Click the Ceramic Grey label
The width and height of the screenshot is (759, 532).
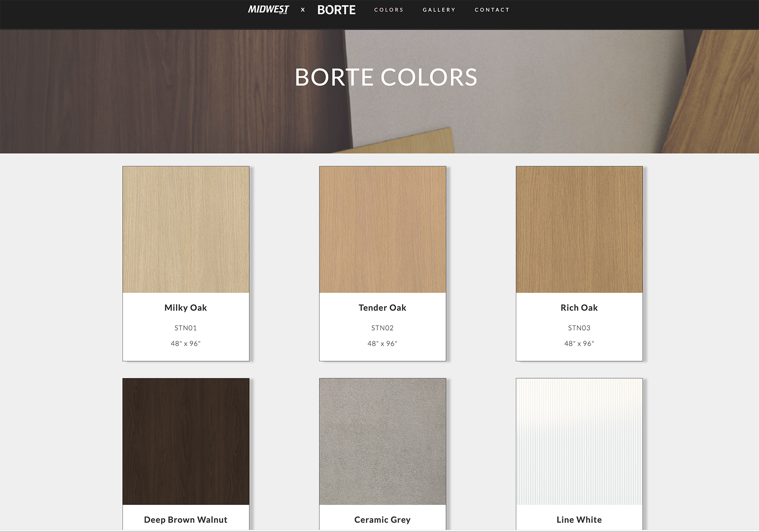pyautogui.click(x=382, y=520)
